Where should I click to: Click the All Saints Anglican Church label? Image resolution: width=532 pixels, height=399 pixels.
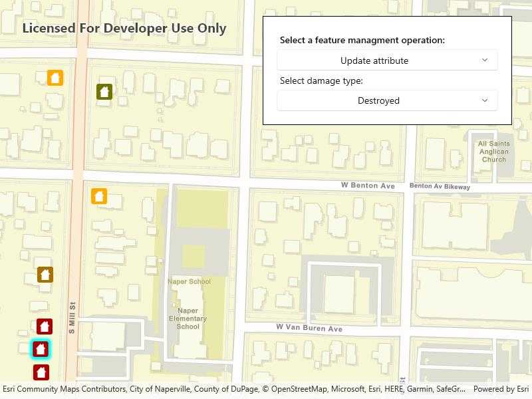(493, 152)
